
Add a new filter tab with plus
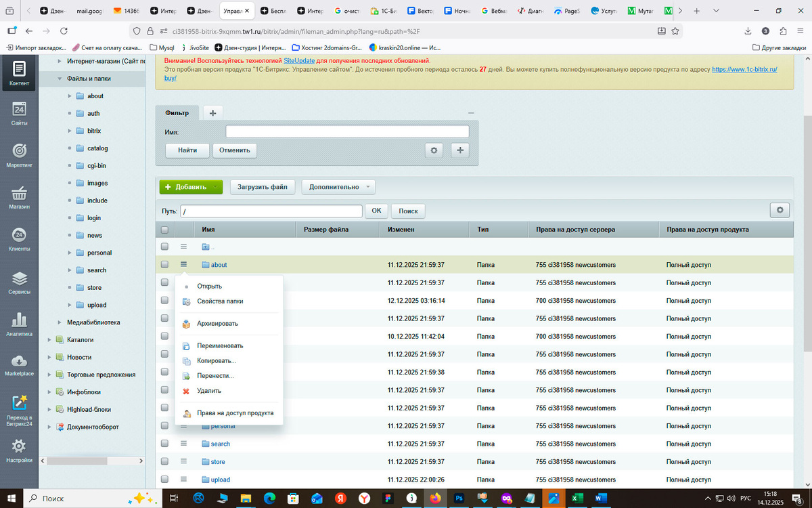tap(212, 113)
